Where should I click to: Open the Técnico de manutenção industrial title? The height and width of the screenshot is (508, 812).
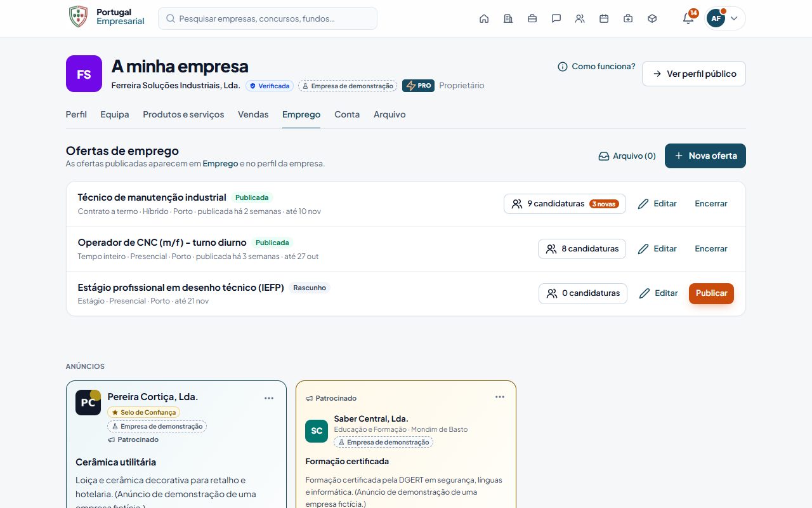coord(152,197)
